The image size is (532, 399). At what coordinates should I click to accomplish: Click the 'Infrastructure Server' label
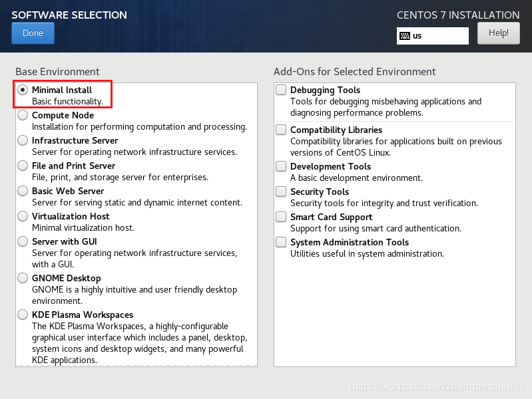point(75,140)
